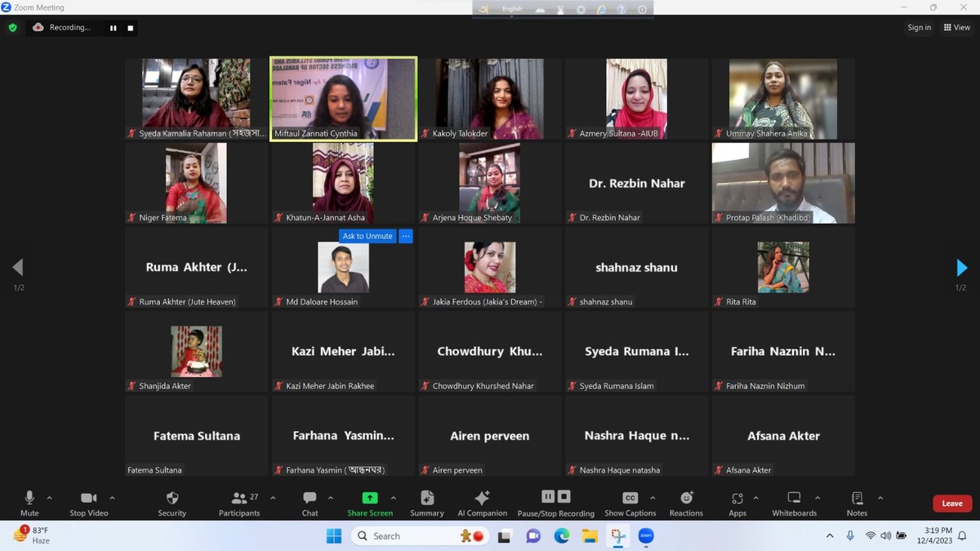This screenshot has width=980, height=551.
Task: Open the View layout dropdown
Action: [x=957, y=28]
